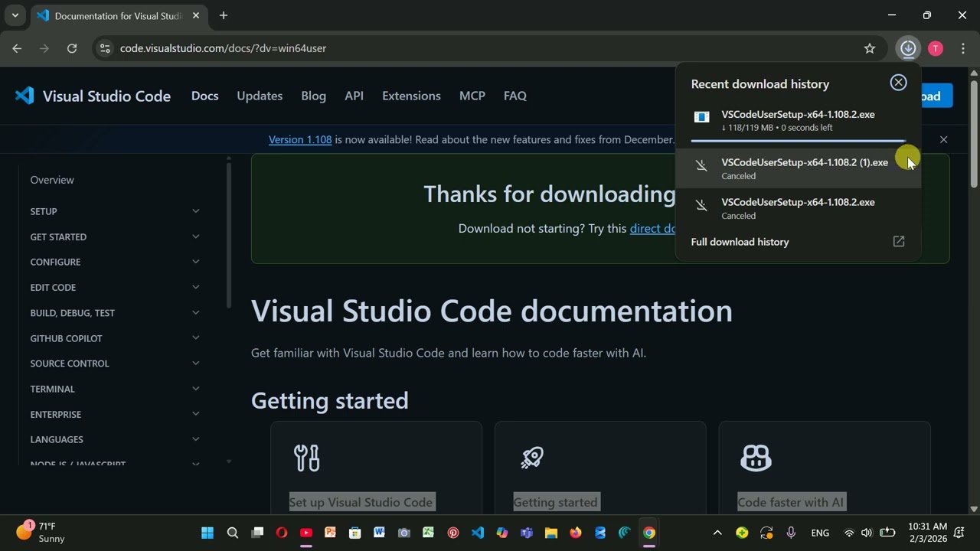The image size is (980, 551).
Task: Open Firefox from the taskbar
Action: (x=576, y=533)
